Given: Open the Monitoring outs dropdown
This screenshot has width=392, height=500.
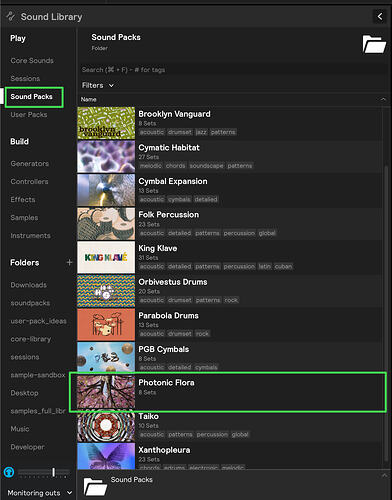Looking at the screenshot, I should click(40, 492).
